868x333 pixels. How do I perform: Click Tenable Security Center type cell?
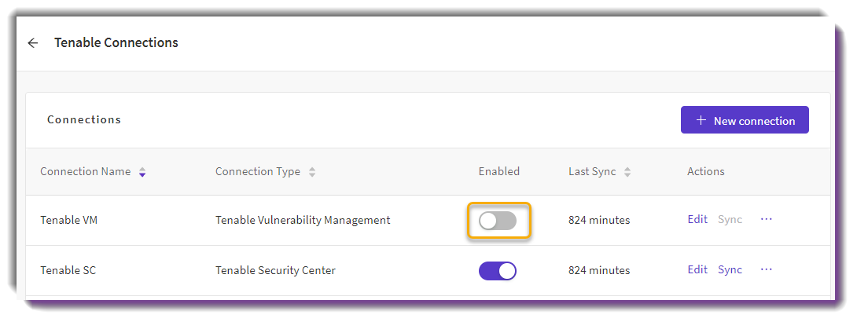tap(275, 270)
